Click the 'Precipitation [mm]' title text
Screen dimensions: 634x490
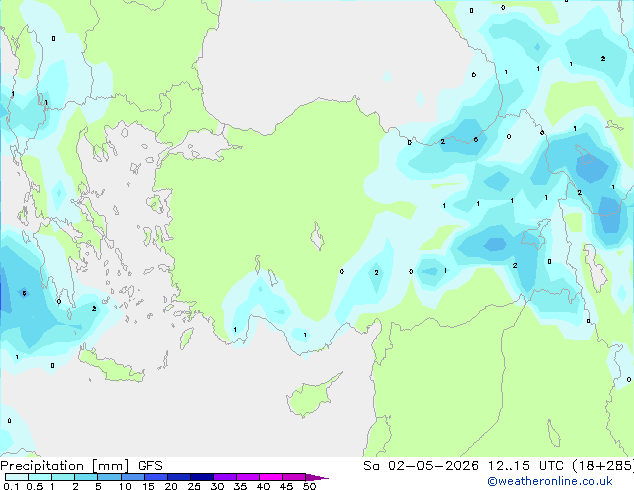pos(65,466)
